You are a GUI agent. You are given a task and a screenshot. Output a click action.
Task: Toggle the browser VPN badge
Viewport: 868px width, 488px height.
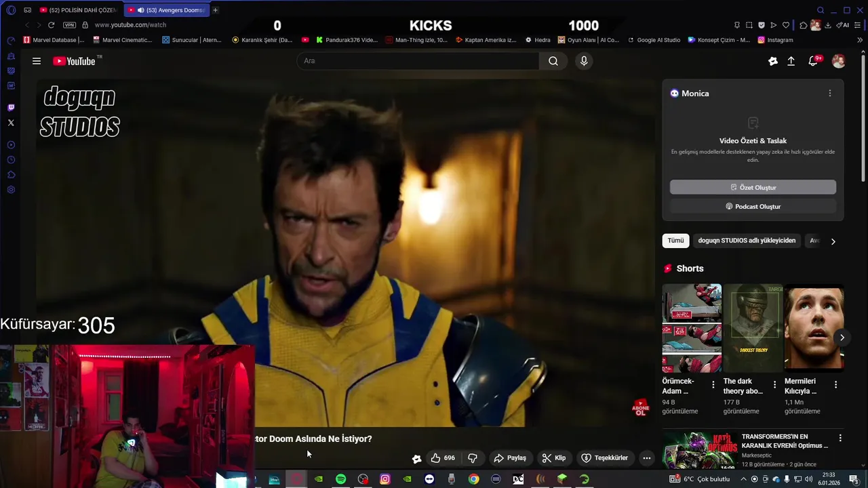(69, 25)
